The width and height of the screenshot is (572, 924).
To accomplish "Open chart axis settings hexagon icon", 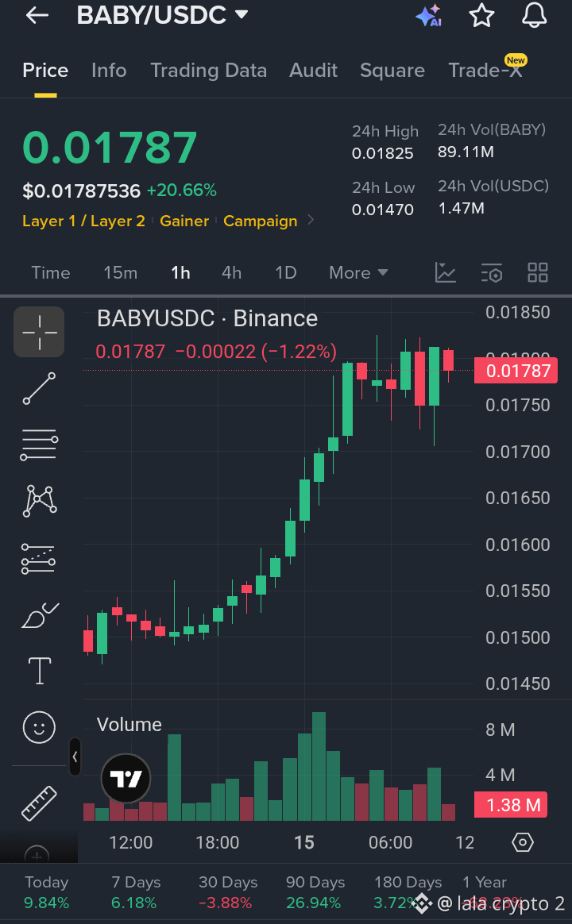I will pos(523,843).
